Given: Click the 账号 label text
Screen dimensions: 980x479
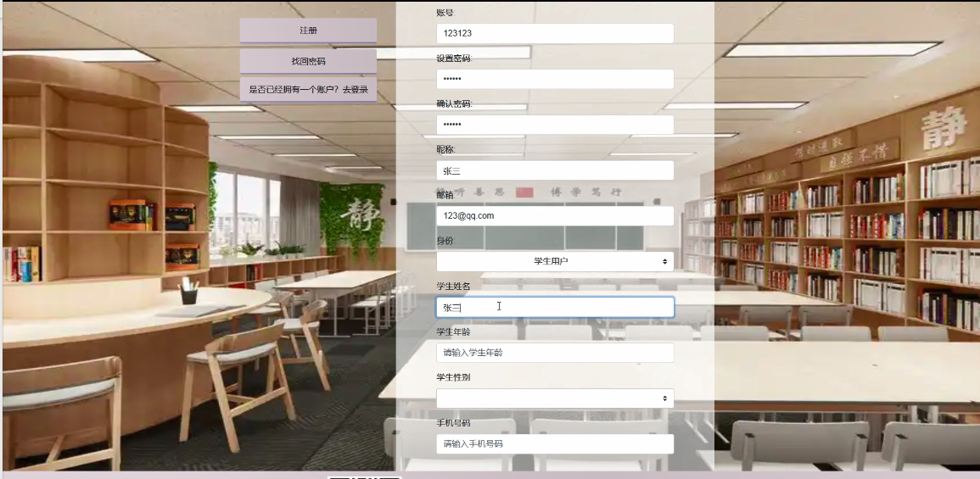Looking at the screenshot, I should pyautogui.click(x=445, y=13).
